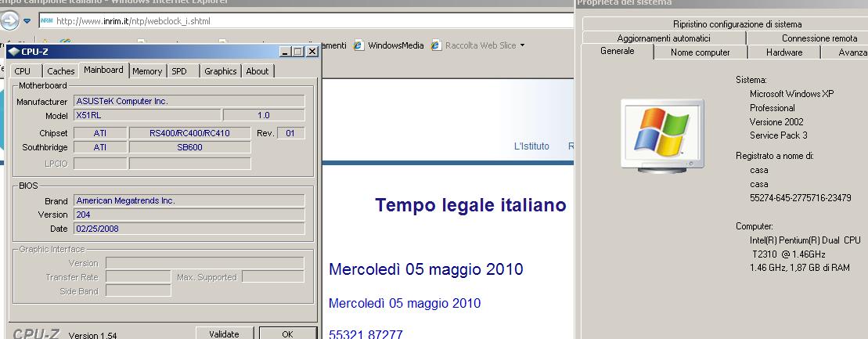Image resolution: width=868 pixels, height=339 pixels.
Task: Open the Connessione remota tab
Action: 819,38
